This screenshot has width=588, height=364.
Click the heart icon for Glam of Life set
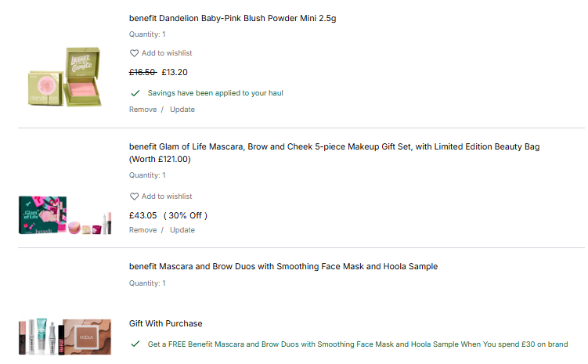(x=134, y=196)
